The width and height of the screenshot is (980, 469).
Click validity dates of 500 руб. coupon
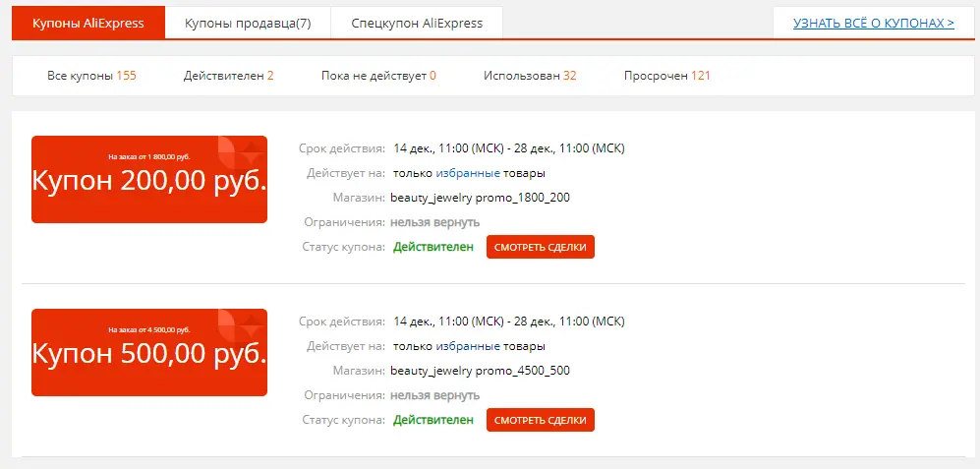point(509,322)
